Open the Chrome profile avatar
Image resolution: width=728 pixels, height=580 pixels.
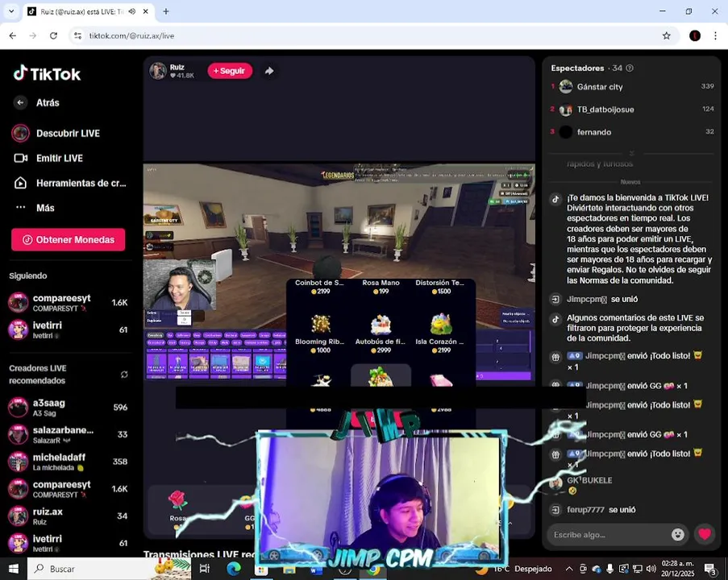(695, 35)
